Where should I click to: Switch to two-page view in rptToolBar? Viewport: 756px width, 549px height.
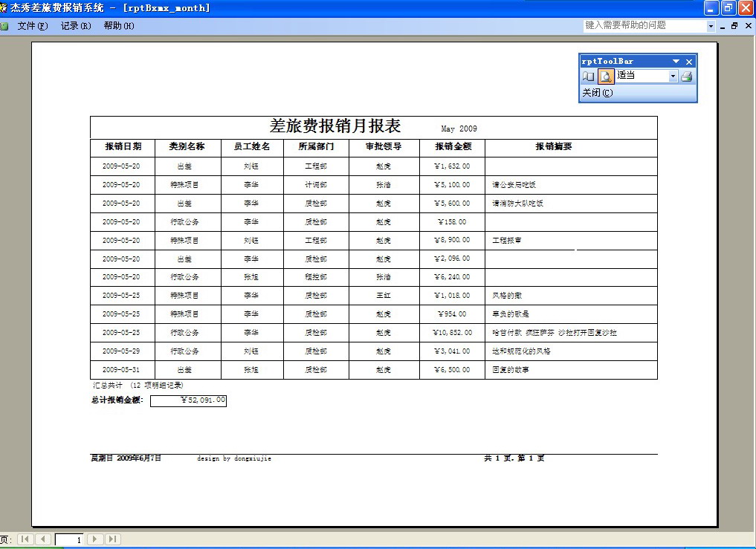(588, 77)
